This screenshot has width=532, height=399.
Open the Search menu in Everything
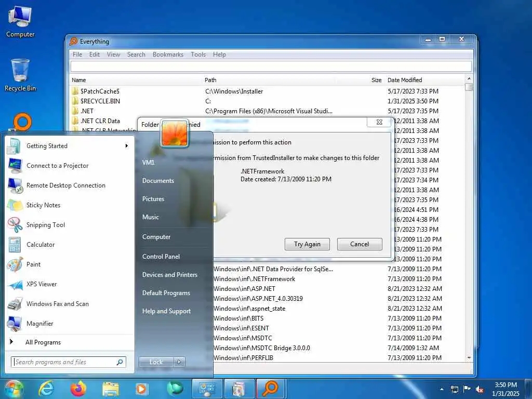click(136, 55)
